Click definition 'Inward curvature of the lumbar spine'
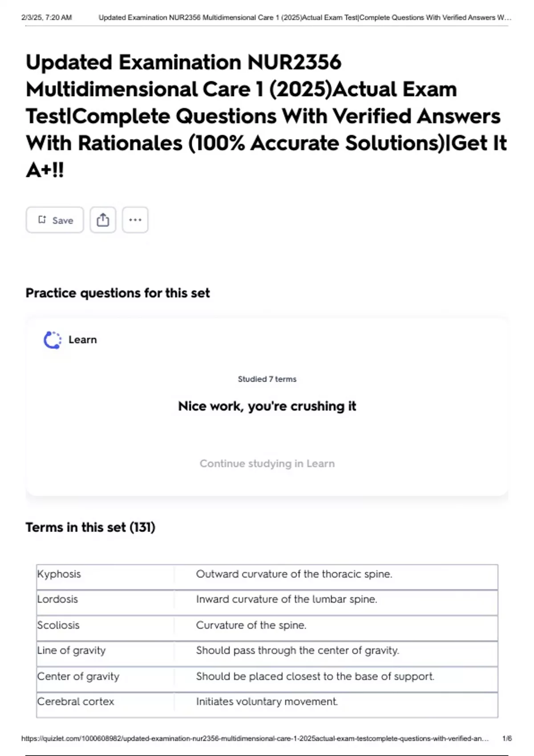Viewport: 534px width, 756px height. click(287, 599)
